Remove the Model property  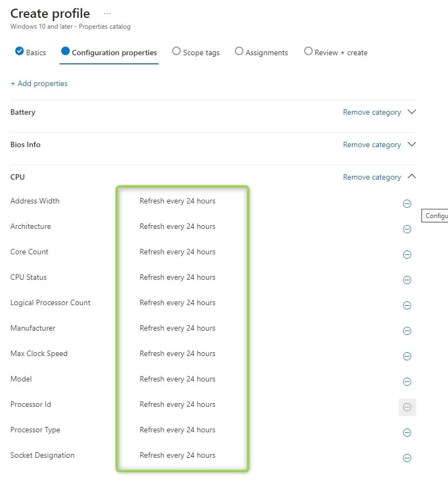click(407, 382)
